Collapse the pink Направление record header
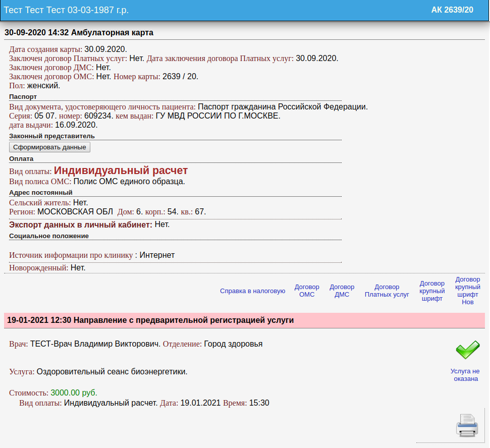The width and height of the screenshot is (490, 448). pyautogui.click(x=150, y=320)
